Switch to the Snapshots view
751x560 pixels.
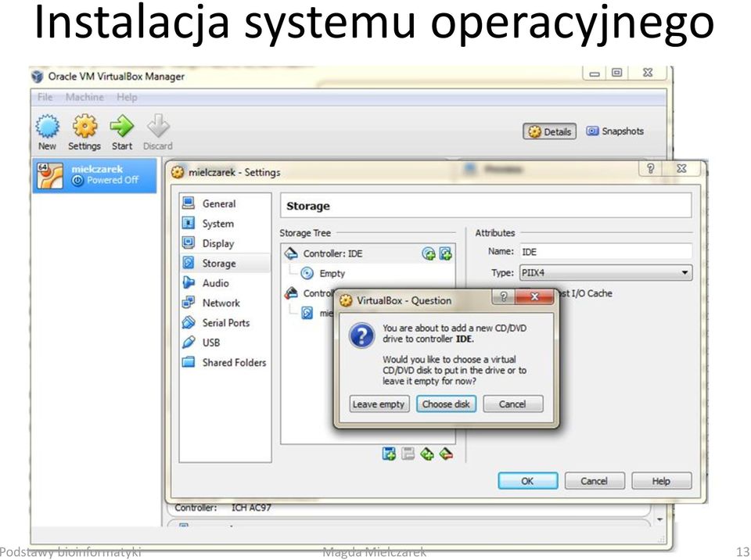(615, 131)
